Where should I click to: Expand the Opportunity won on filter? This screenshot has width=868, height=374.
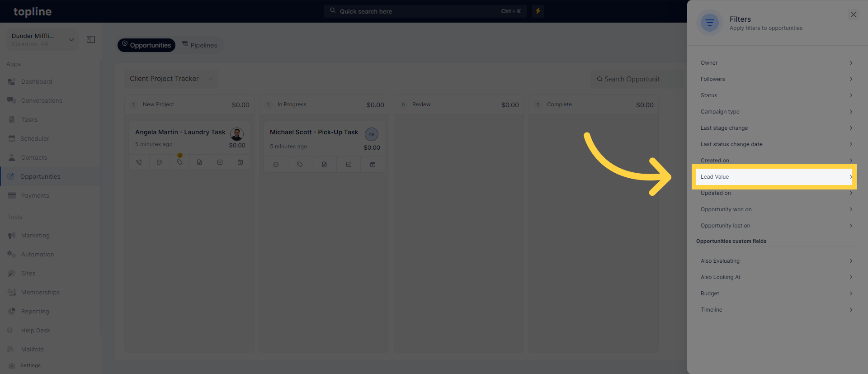(x=776, y=209)
